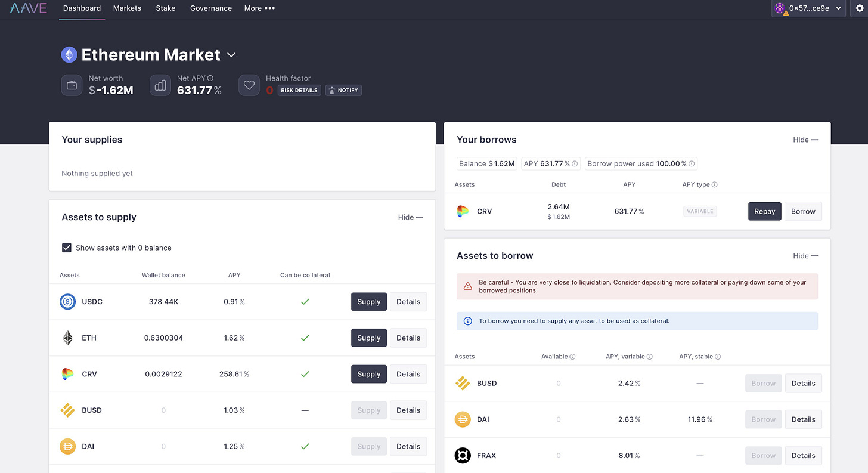Click the Net worth $-1.62M value

[x=111, y=91]
